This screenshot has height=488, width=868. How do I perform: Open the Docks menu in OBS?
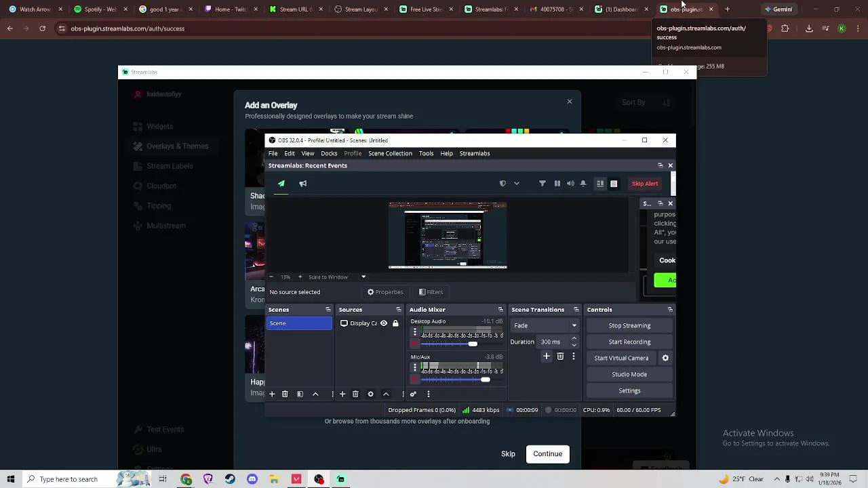point(329,153)
